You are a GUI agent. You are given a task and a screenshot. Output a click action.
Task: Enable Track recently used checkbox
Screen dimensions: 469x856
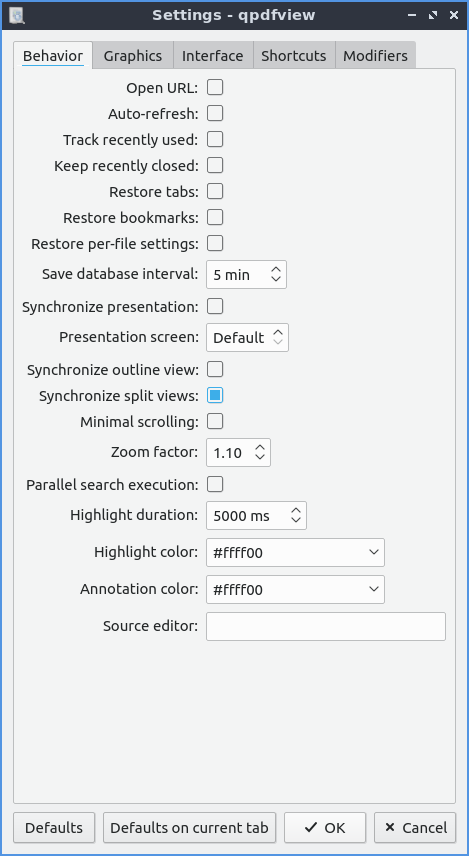tap(215, 139)
